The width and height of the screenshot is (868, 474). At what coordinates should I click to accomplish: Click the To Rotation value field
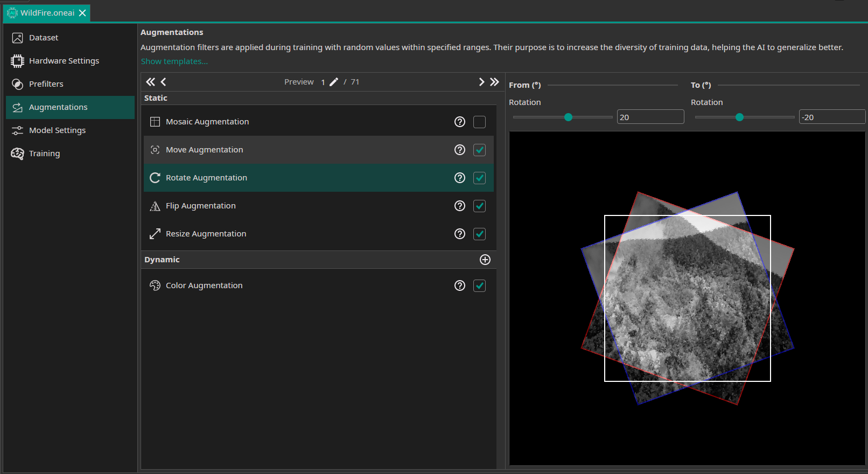click(831, 117)
